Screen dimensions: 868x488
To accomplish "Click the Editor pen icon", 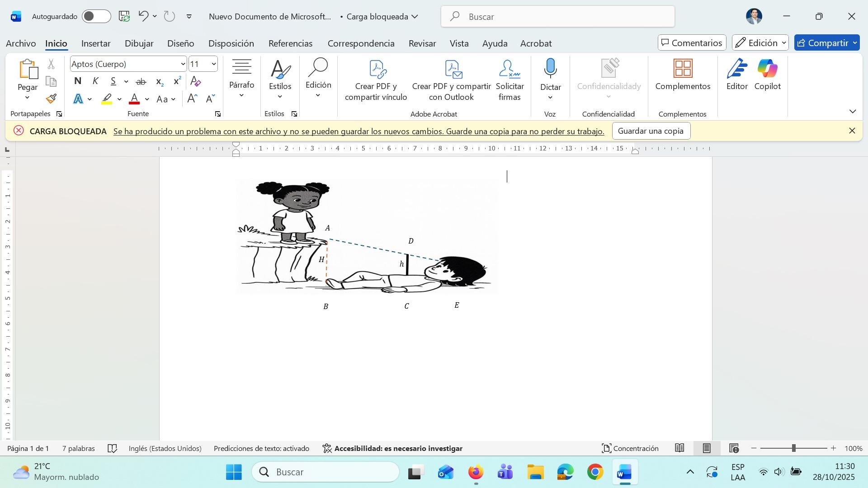I will point(736,69).
